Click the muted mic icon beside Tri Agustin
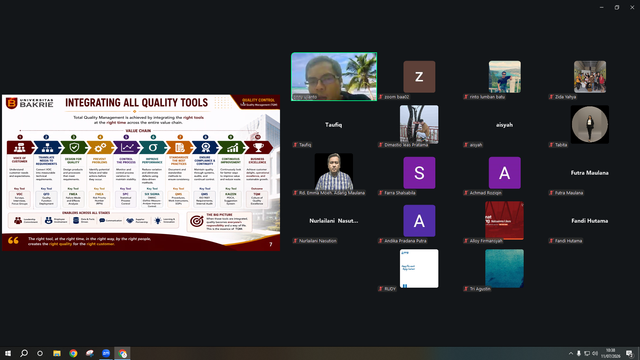640x360 pixels. [466, 289]
